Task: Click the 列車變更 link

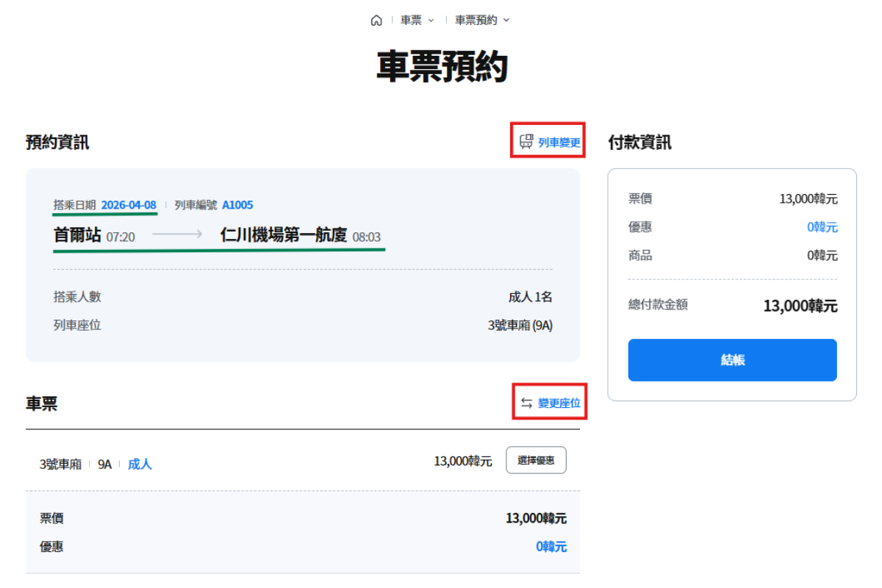Action: coord(559,143)
